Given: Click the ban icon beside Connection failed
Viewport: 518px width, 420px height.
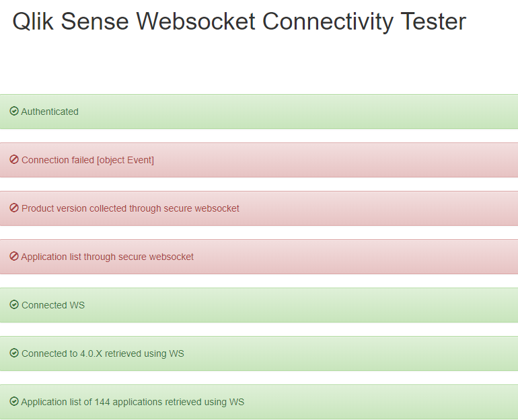Looking at the screenshot, I should pyautogui.click(x=14, y=160).
